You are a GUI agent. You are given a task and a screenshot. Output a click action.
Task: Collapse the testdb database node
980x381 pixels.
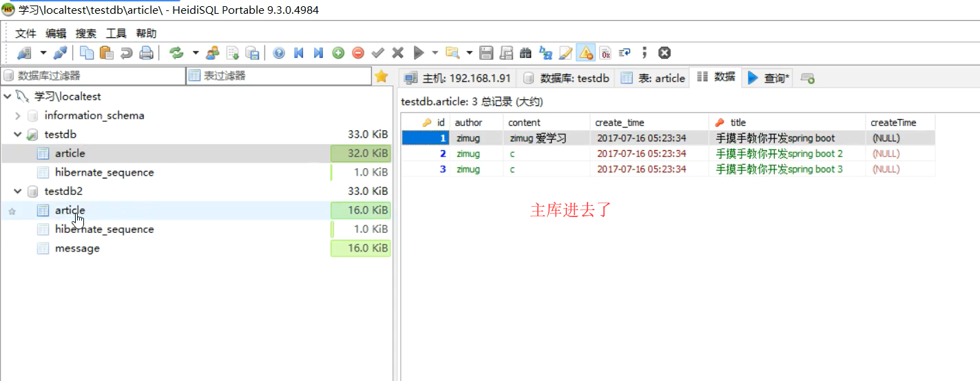18,134
